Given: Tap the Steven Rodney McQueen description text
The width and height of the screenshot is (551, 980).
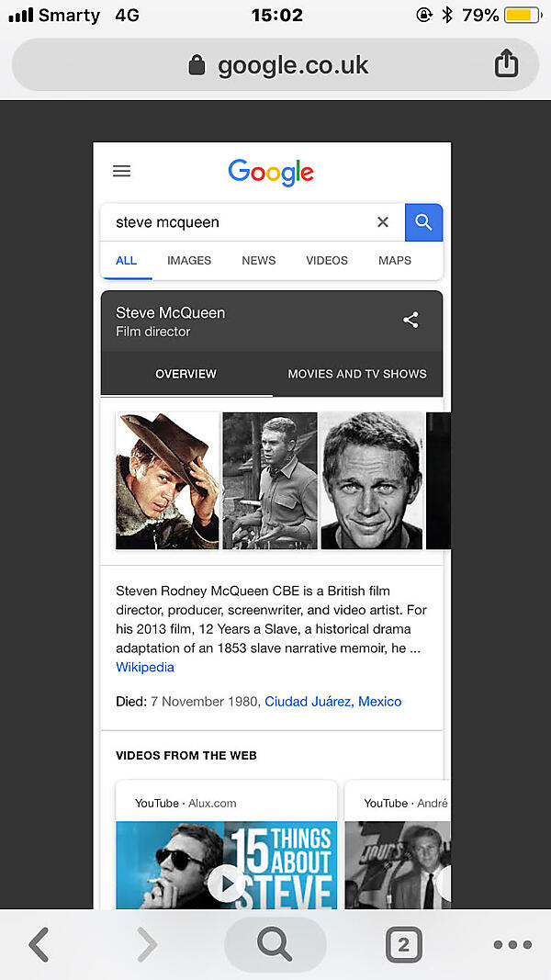Looking at the screenshot, I should [x=271, y=619].
